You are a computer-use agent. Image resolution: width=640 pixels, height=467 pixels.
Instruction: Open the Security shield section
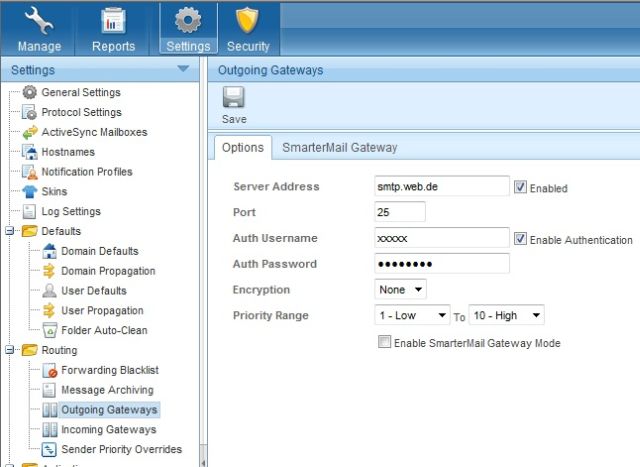click(247, 28)
